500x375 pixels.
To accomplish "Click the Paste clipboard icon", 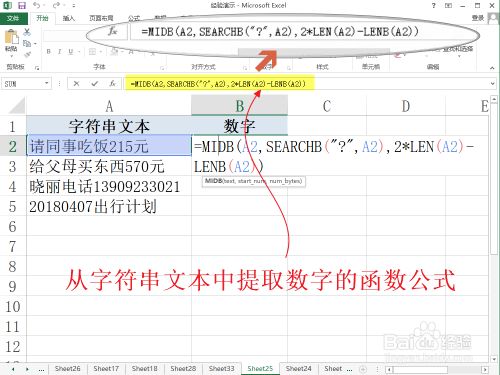I will click(11, 37).
